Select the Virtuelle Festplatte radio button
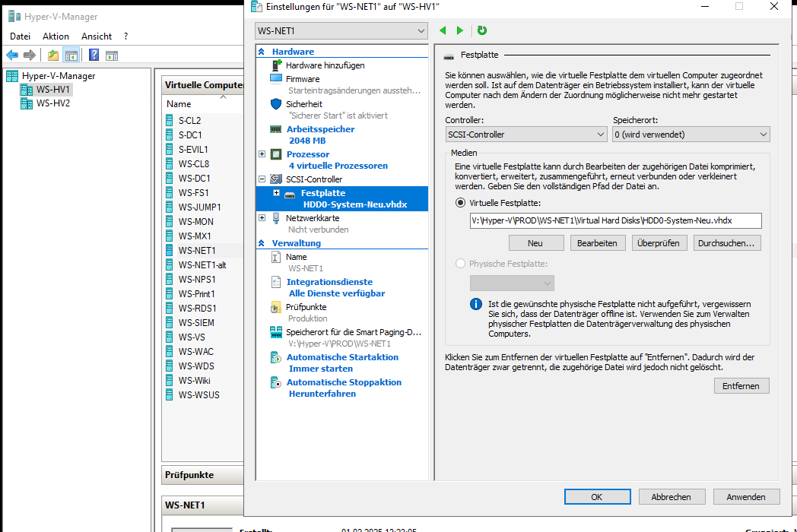 [461, 203]
